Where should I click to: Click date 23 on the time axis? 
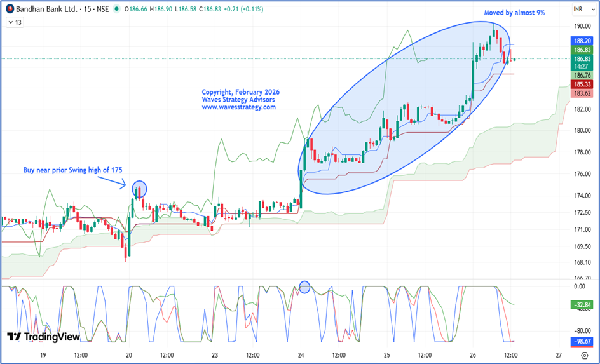(215, 354)
